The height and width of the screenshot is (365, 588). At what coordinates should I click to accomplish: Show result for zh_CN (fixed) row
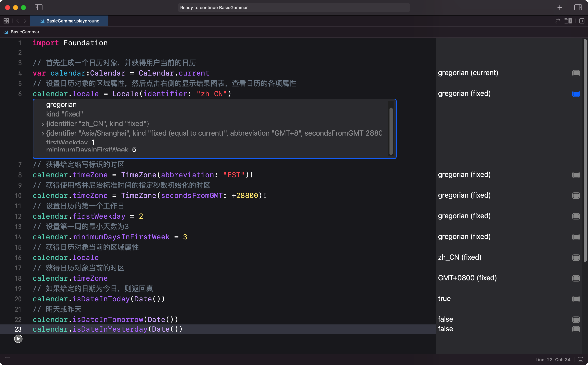click(576, 258)
